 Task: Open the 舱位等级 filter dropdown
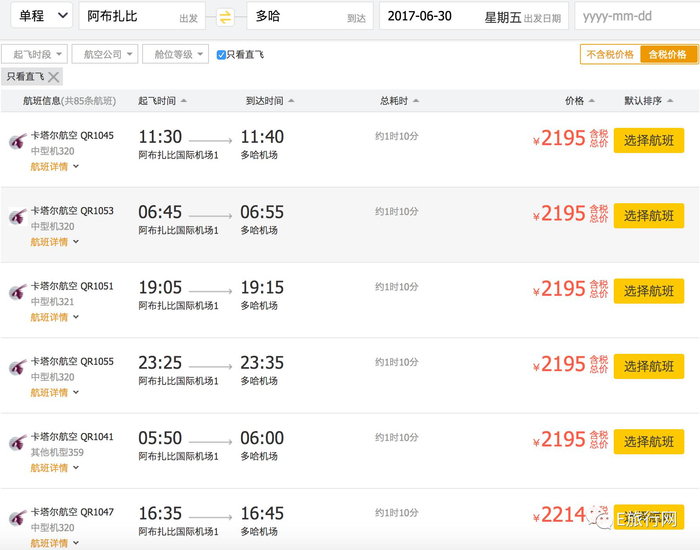point(174,55)
